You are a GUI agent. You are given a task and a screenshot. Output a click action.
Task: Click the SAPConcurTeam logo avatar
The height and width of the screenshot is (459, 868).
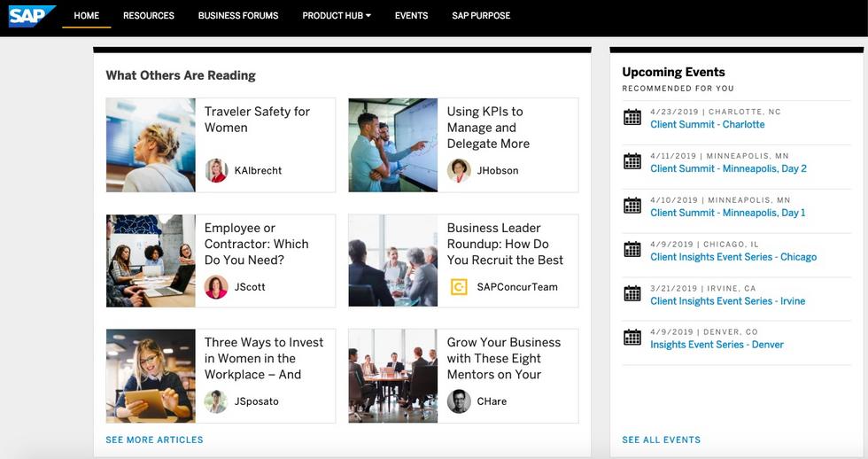tap(459, 287)
